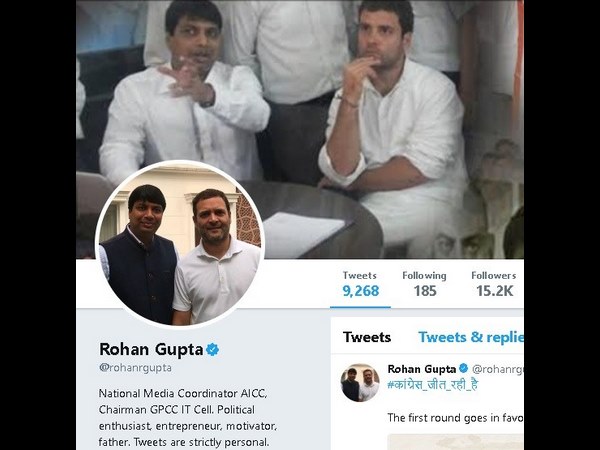Screen dimensions: 600x450
Task: Open the Following 185 list
Action: point(424,284)
